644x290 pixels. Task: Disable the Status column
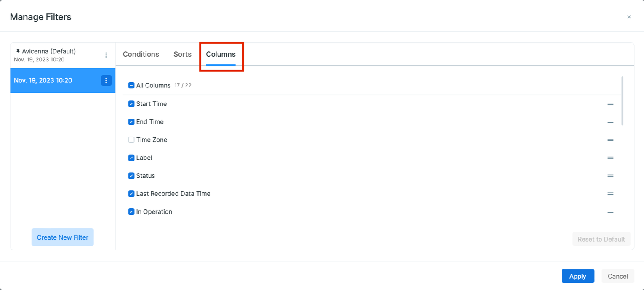click(x=131, y=176)
